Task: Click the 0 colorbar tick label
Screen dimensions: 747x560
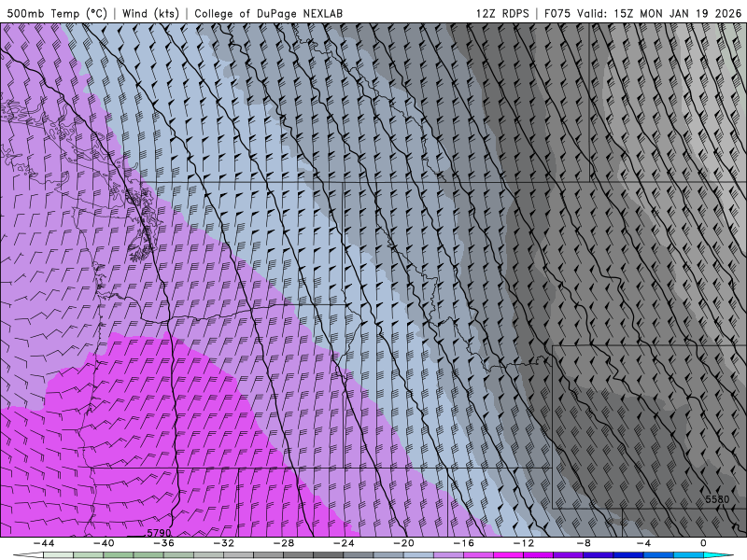Action: click(x=703, y=543)
